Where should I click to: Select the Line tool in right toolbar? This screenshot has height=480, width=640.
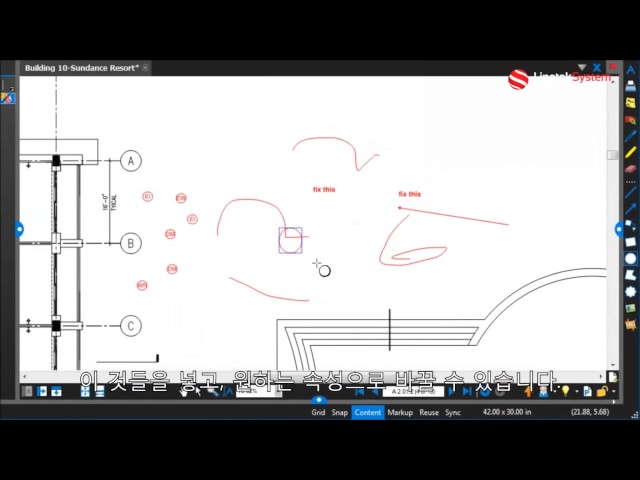(631, 192)
